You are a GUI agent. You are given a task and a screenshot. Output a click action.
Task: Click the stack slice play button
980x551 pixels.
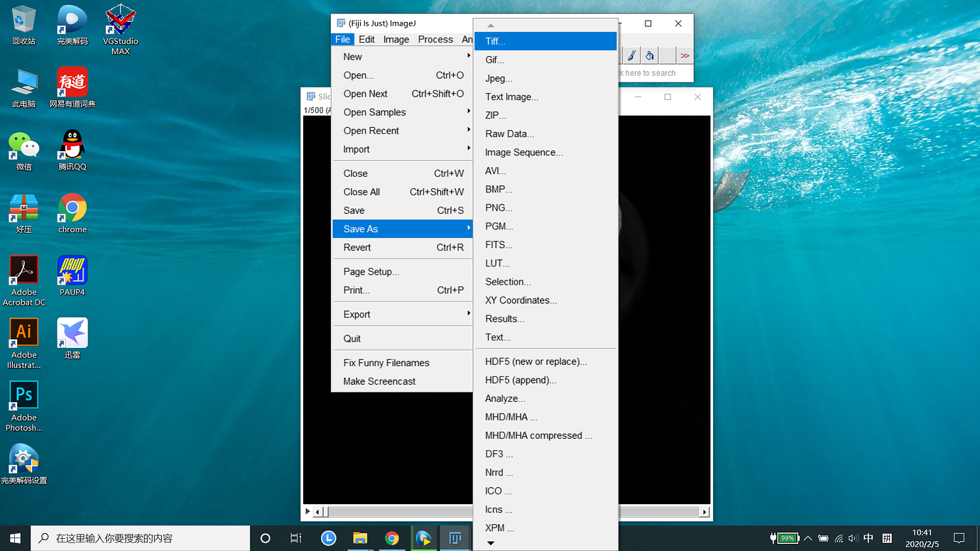click(307, 511)
